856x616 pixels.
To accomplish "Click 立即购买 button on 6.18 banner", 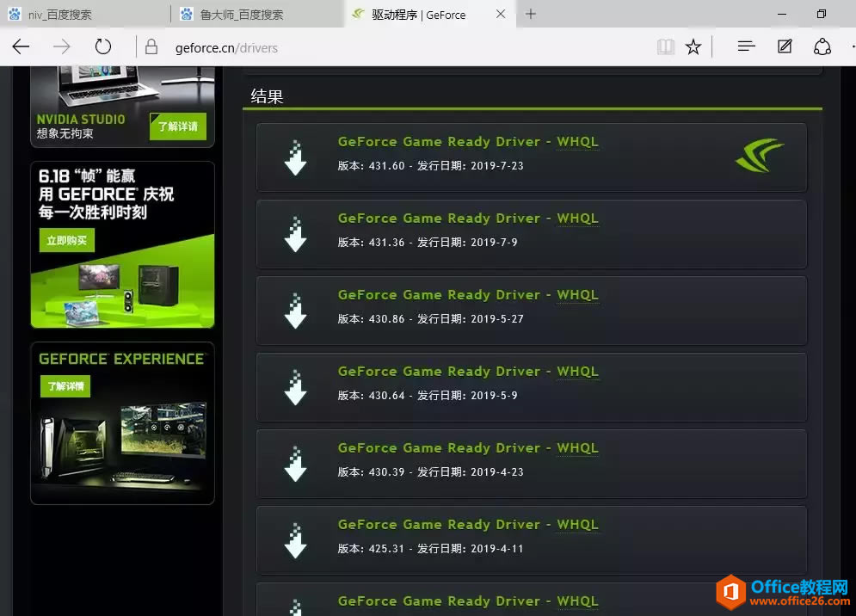I will pos(66,240).
